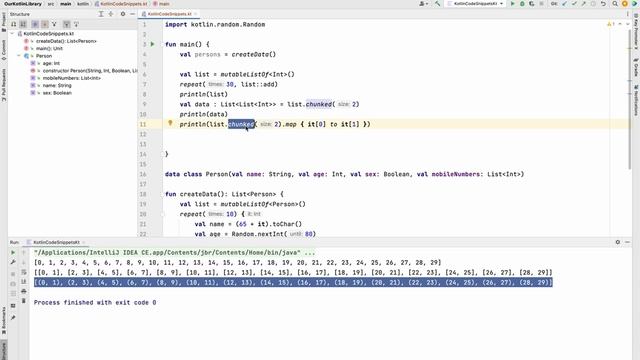Rerun program with green arrow in Run panel
The height and width of the screenshot is (360, 640).
coord(13,253)
